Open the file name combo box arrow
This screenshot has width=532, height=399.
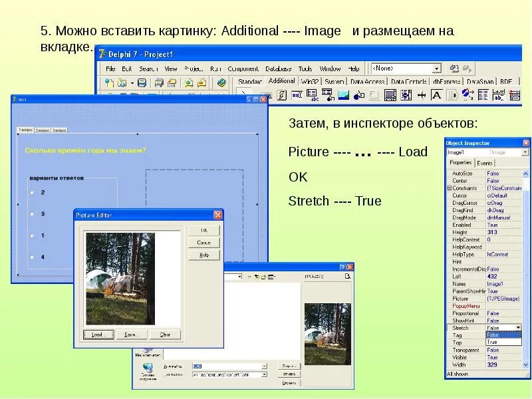coord(264,366)
